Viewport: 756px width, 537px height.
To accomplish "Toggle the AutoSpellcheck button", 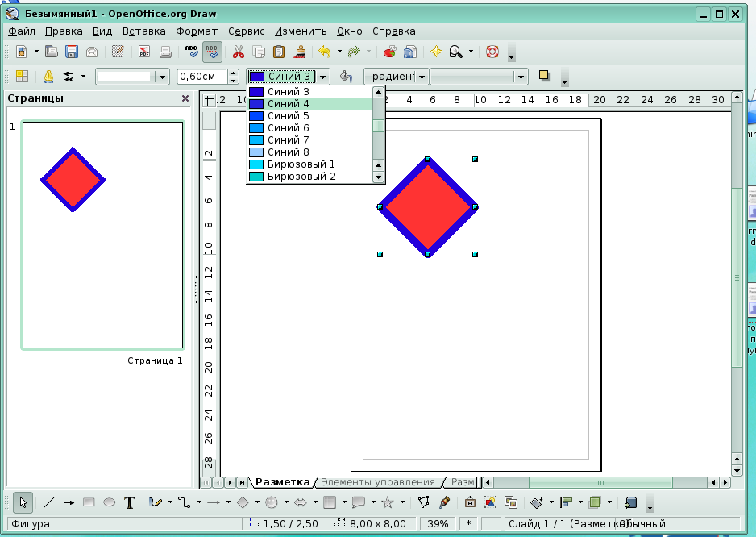I will point(213,52).
